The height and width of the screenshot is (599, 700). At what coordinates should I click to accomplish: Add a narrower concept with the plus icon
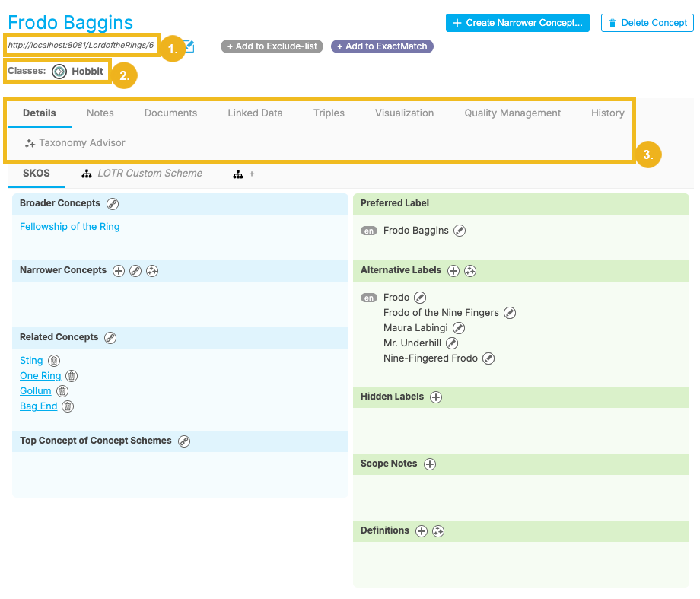[119, 271]
